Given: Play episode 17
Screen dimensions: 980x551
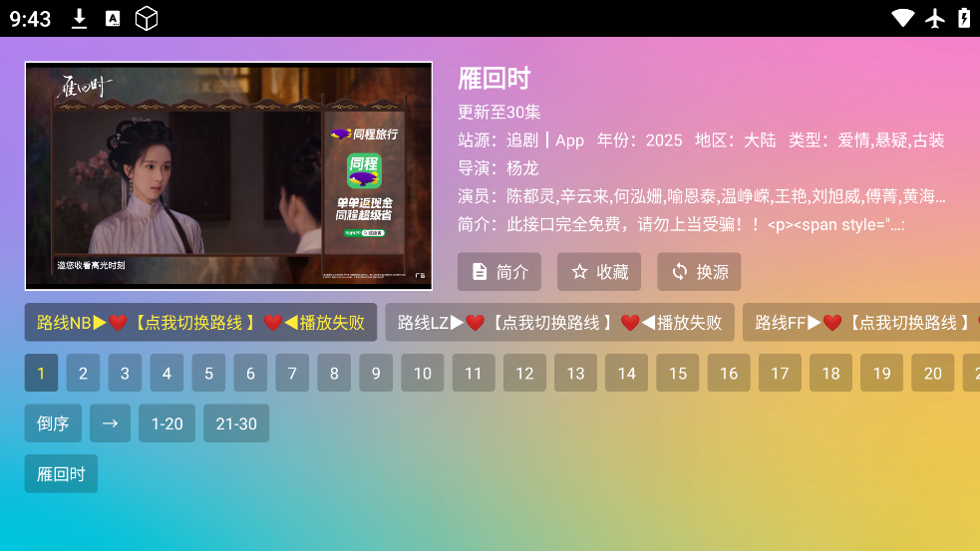Looking at the screenshot, I should coord(780,373).
